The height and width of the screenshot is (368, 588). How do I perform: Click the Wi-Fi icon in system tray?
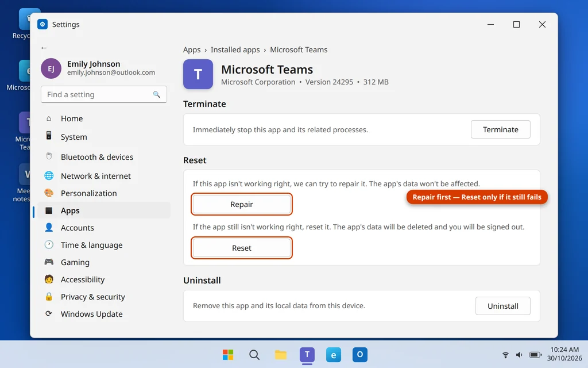click(505, 354)
